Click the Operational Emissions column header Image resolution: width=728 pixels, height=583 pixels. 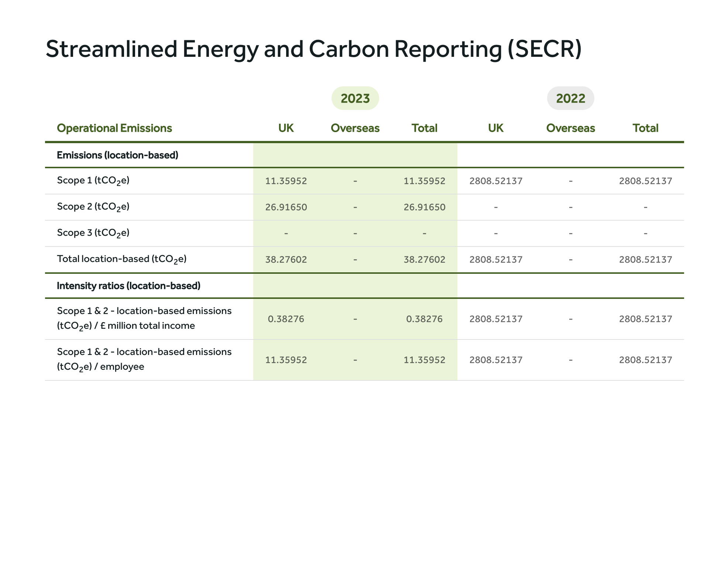tap(114, 128)
